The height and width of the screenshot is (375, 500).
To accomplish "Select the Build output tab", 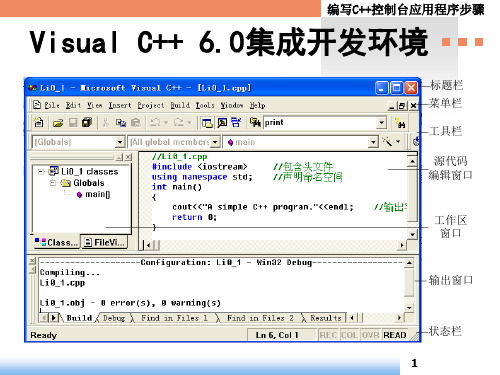I will 79,318.
